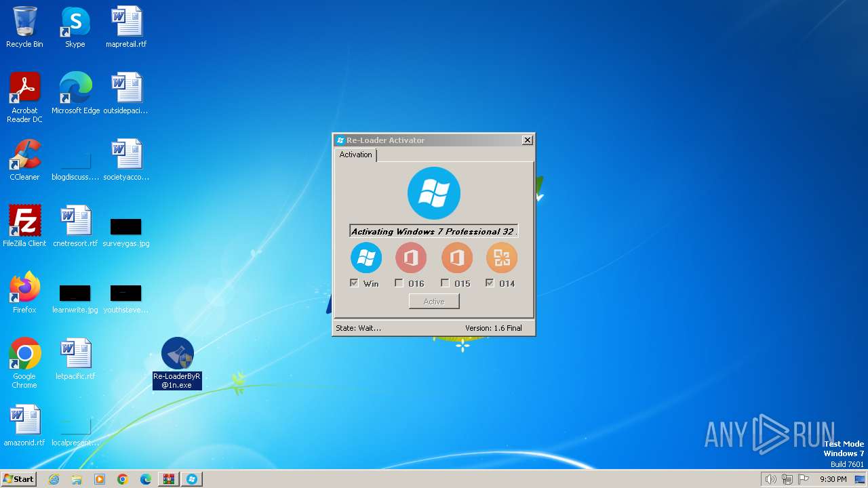This screenshot has width=868, height=488.
Task: Select the cnetresort.rtf desktop file
Action: [75, 226]
